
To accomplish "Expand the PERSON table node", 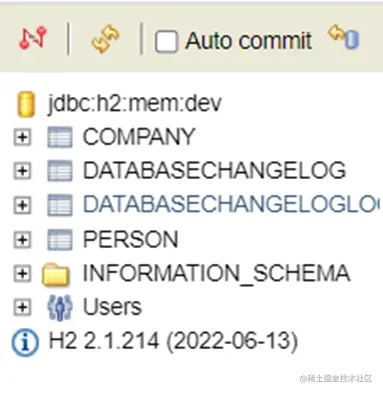I will tap(22, 239).
